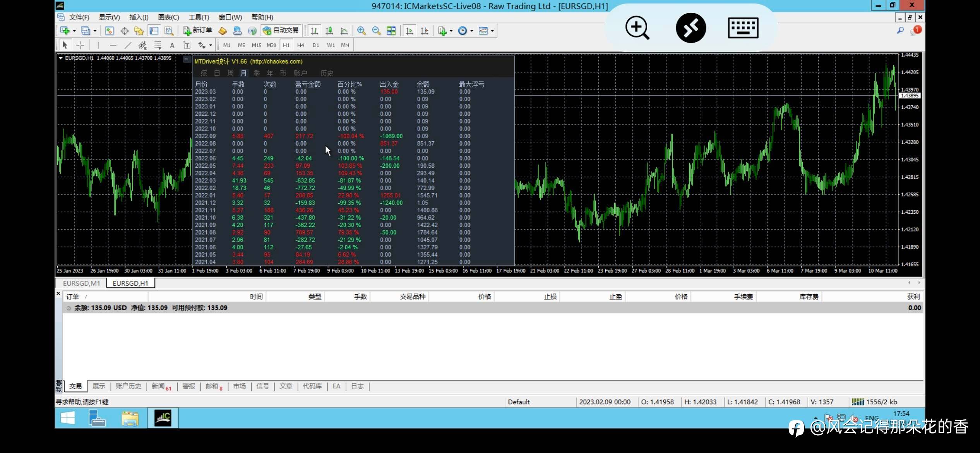
Task: Open Windows Start button
Action: (x=68, y=418)
